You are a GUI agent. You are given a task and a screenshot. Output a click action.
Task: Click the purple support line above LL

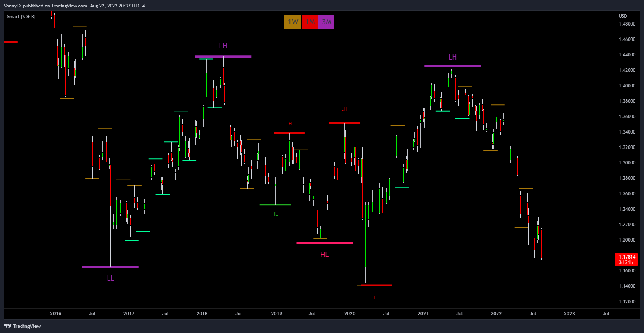(x=110, y=267)
